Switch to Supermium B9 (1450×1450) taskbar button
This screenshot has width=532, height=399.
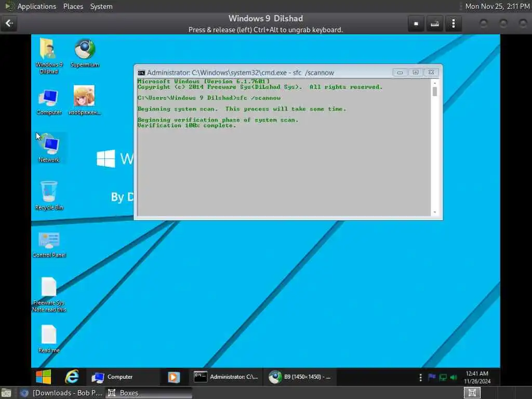300,377
